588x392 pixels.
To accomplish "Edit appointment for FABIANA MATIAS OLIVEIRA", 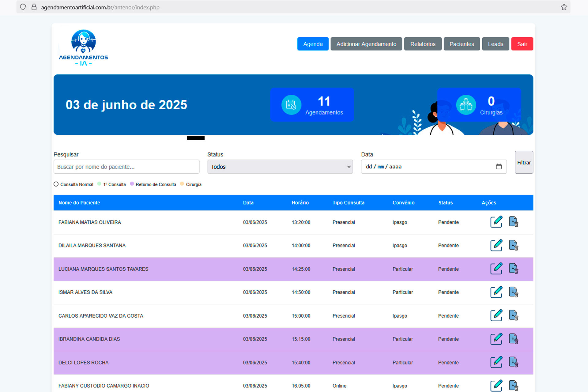I will (496, 222).
